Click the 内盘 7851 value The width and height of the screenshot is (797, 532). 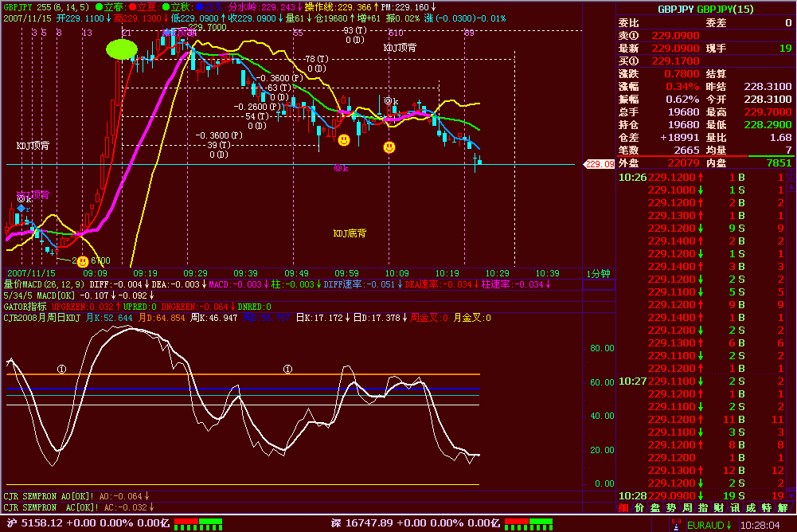[x=779, y=162]
